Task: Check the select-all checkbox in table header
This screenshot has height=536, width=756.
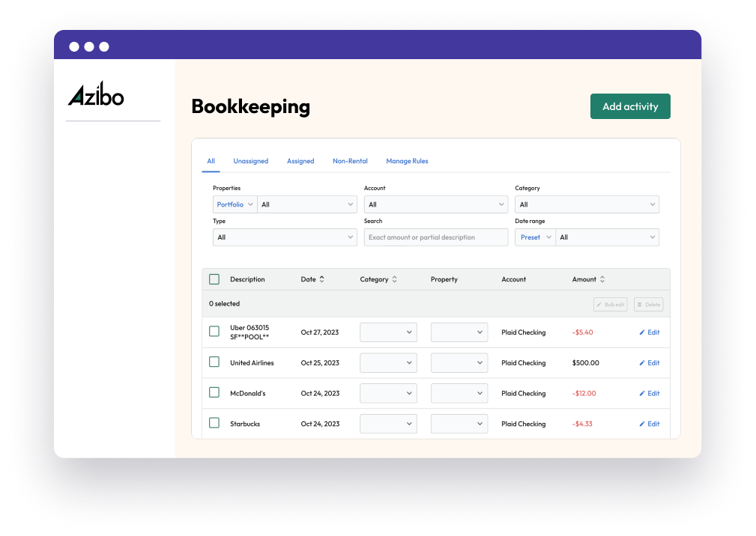Action: (x=214, y=278)
